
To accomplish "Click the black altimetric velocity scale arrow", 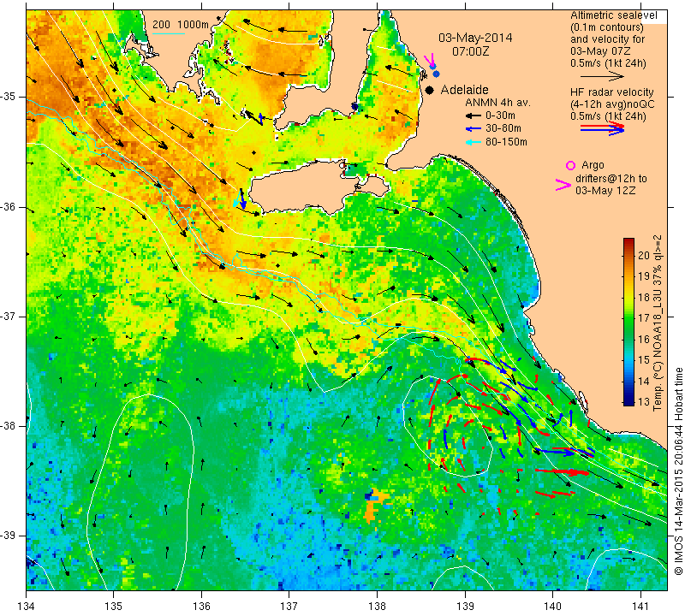I will 602,77.
